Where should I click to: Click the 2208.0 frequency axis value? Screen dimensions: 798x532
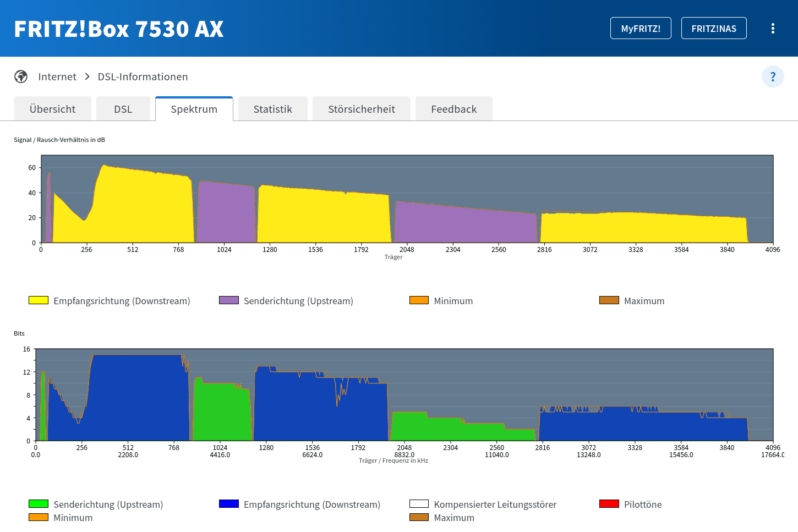pos(128,455)
